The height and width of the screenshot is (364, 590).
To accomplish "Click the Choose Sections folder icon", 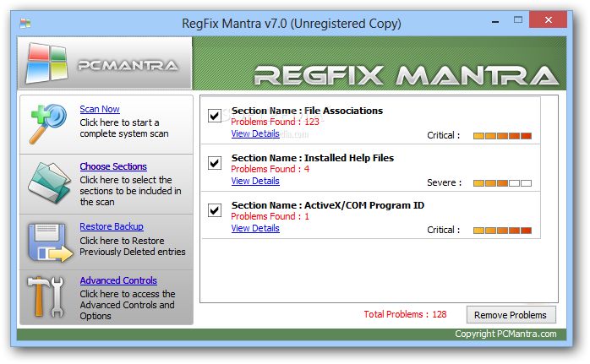I will [49, 183].
